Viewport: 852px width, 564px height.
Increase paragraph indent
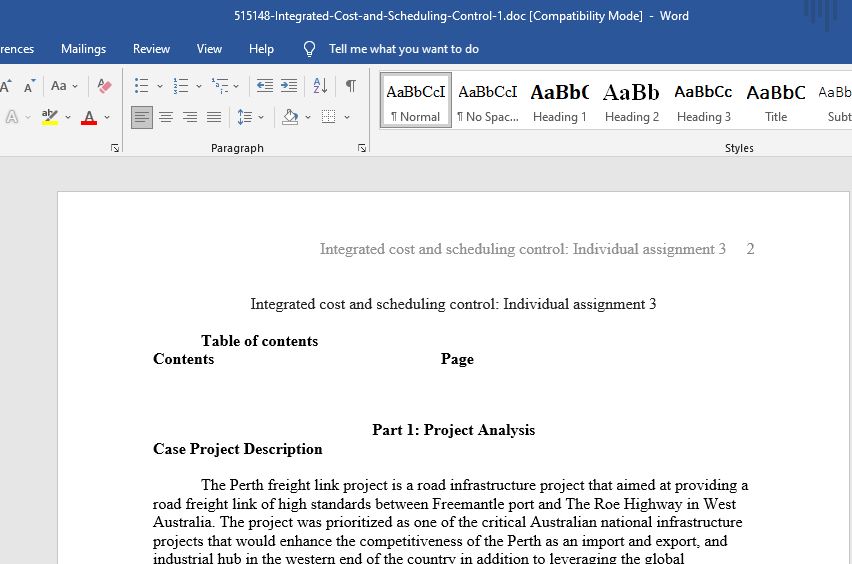(289, 85)
